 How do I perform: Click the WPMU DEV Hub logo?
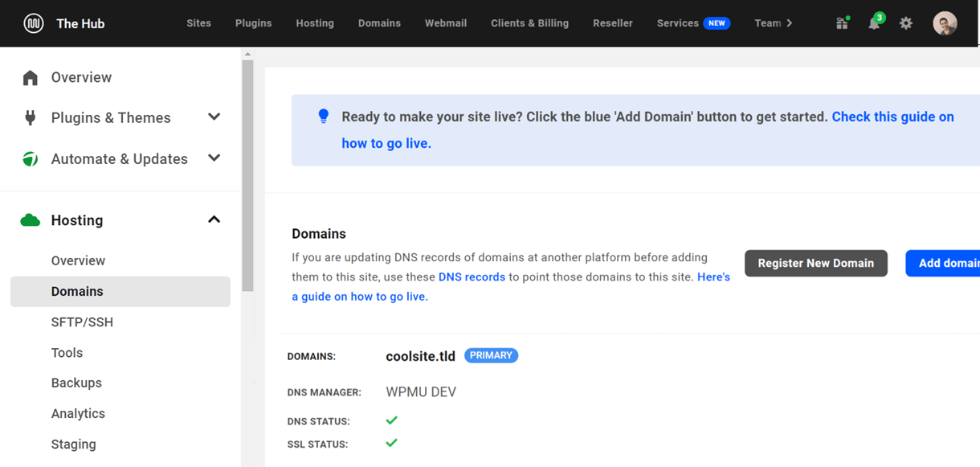(x=33, y=23)
